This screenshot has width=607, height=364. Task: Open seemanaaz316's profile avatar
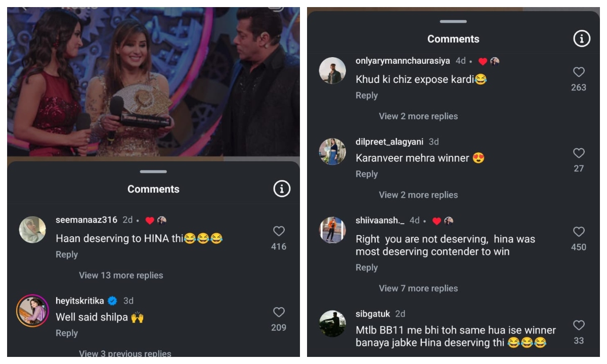click(32, 230)
